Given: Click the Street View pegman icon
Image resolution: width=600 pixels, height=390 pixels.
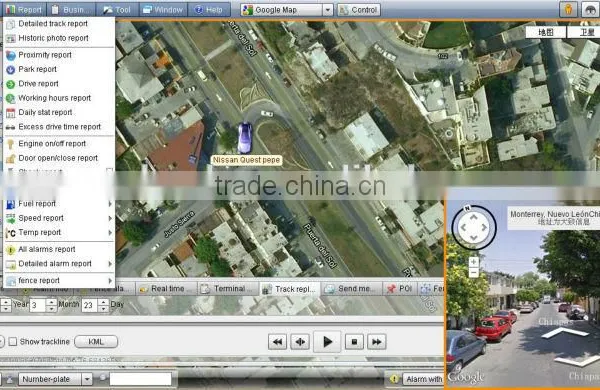Looking at the screenshot, I should click(568, 10).
